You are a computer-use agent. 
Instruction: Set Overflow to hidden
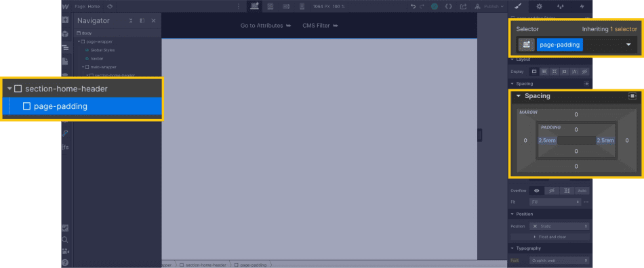(552, 191)
